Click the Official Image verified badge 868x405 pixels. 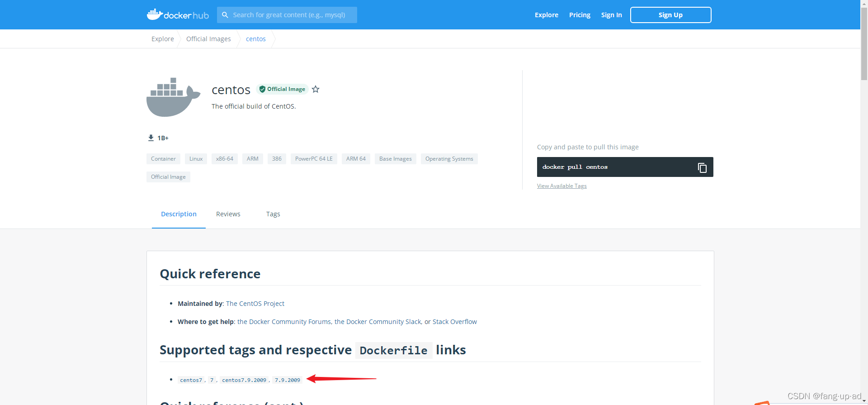click(x=282, y=89)
